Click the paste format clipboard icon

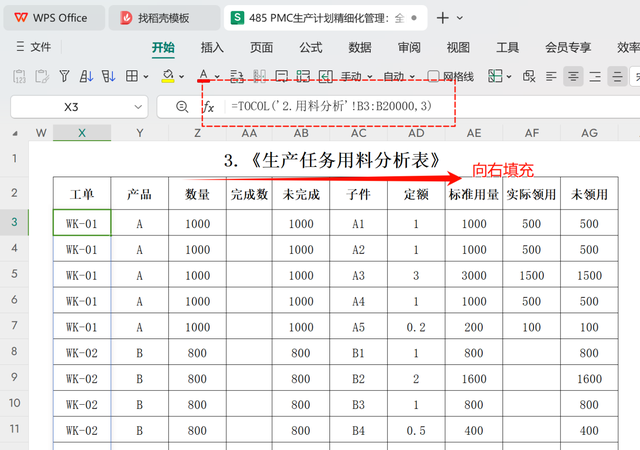point(42,76)
